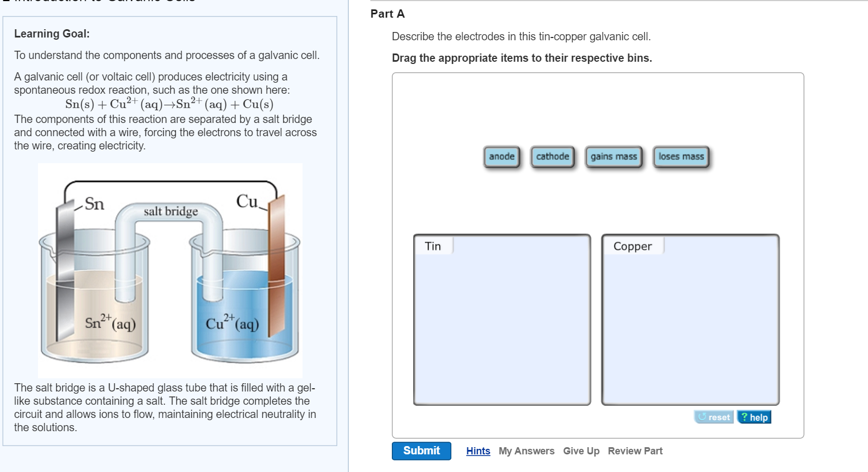The image size is (868, 472).
Task: Click Give Up
Action: 581,450
